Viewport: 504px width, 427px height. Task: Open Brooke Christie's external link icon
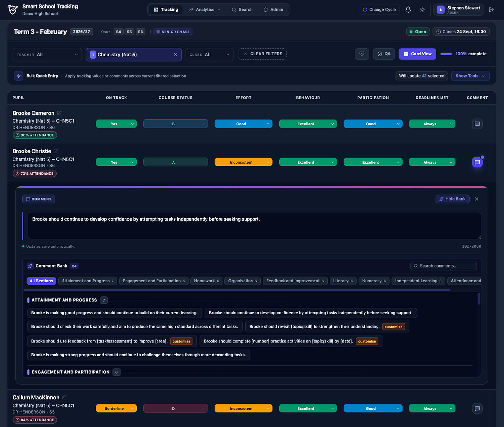(56, 151)
